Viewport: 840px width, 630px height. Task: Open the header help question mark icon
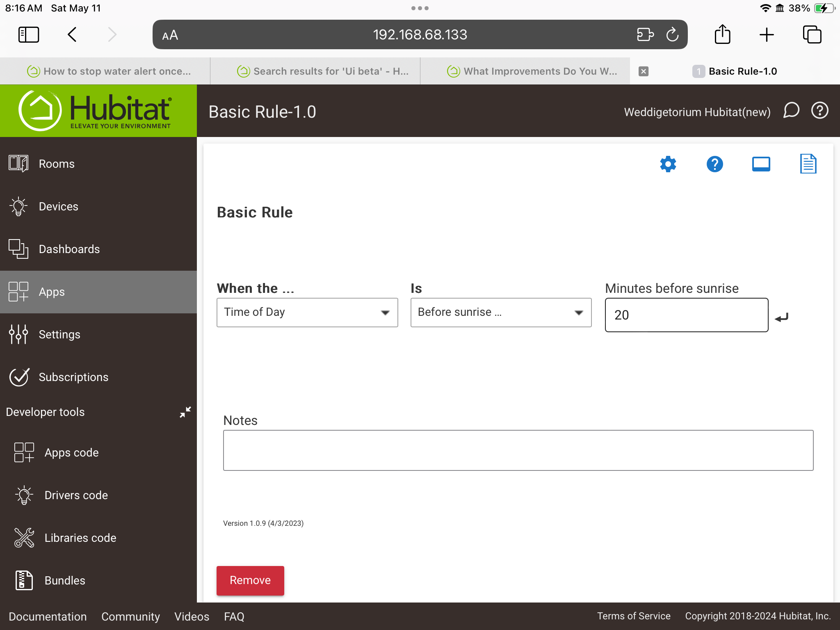click(x=820, y=111)
